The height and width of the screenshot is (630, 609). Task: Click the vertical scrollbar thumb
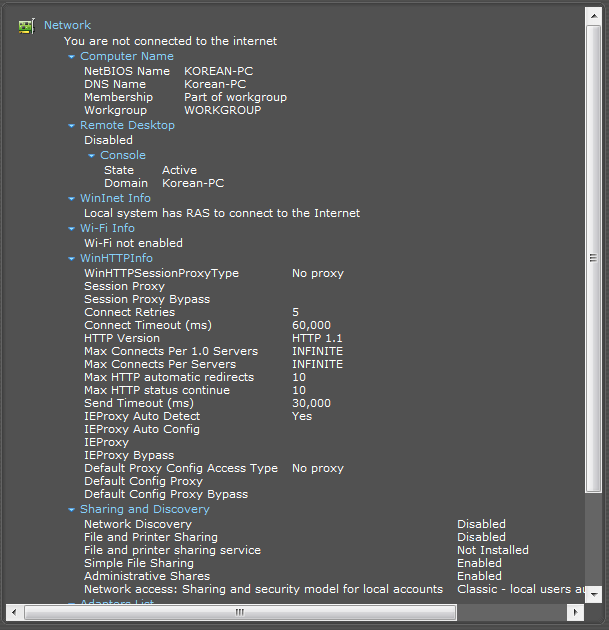(x=593, y=258)
